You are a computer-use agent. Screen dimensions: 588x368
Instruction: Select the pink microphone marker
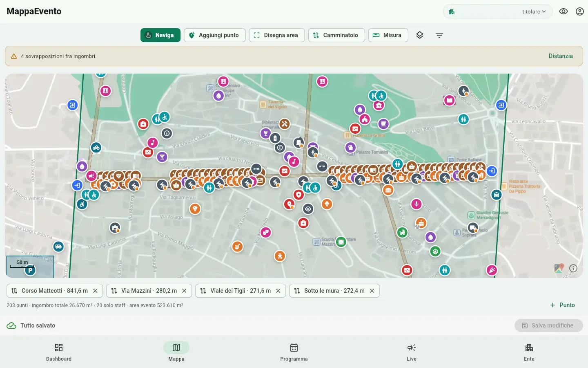pos(416,204)
